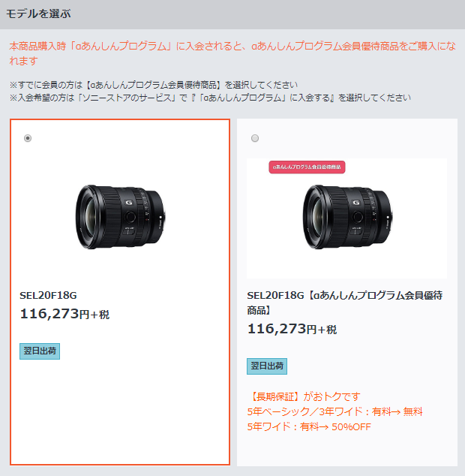Select the standard SEL20F18G radio button
Screen dimensions: 465x476
click(x=28, y=138)
